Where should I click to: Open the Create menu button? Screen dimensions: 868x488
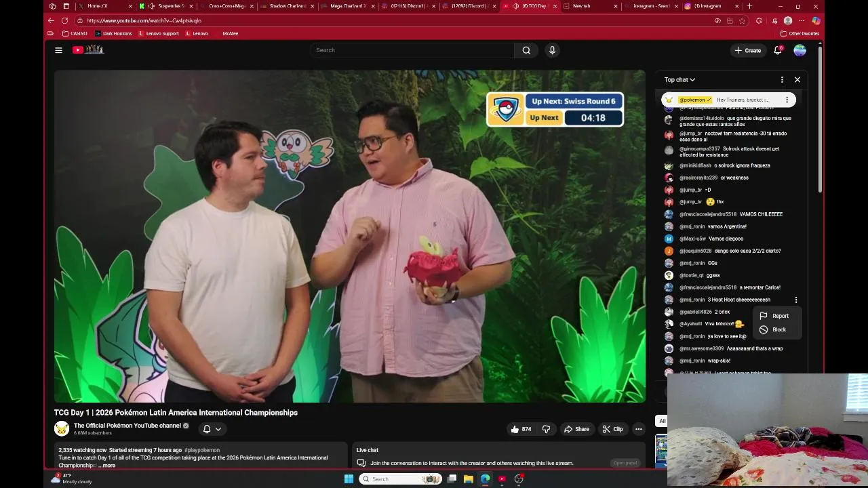click(x=747, y=50)
